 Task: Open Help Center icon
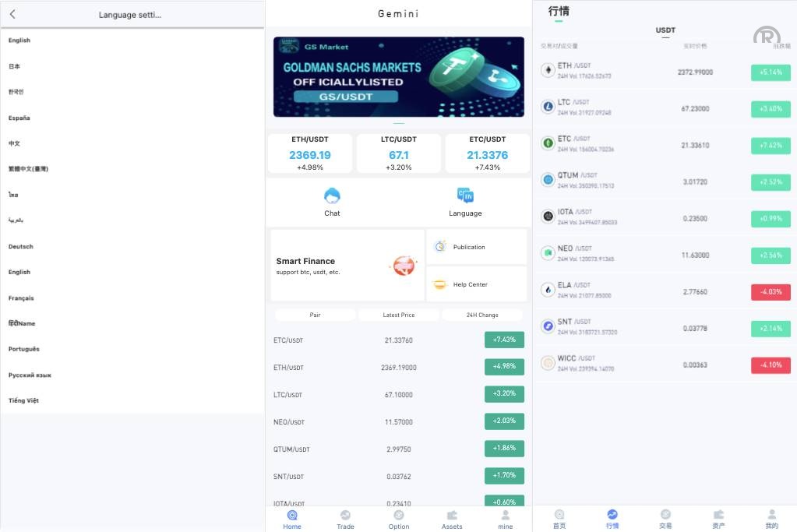coord(440,284)
